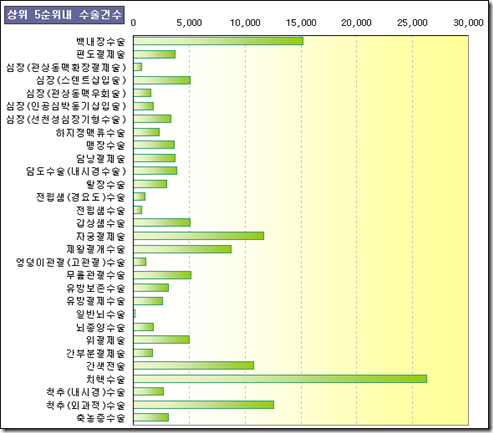493x433 pixels.
Task: Click the green bar for 심장(스텐트삽입술)
Action: coord(162,80)
